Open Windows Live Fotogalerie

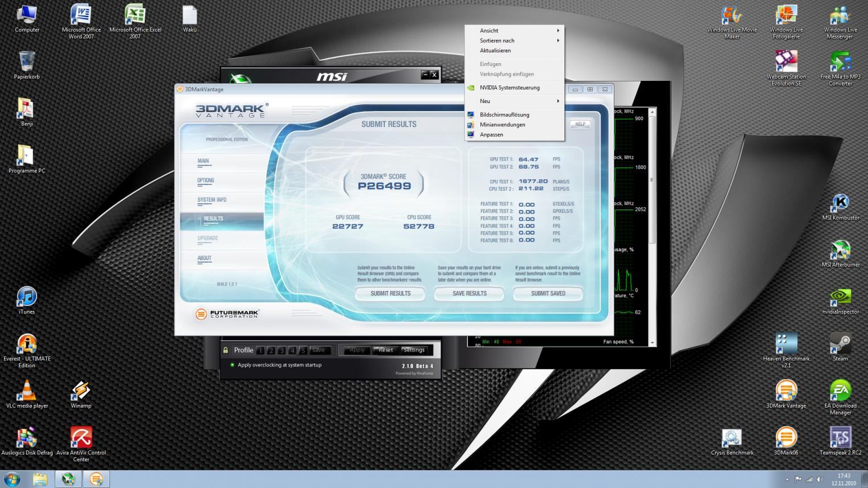tap(786, 22)
